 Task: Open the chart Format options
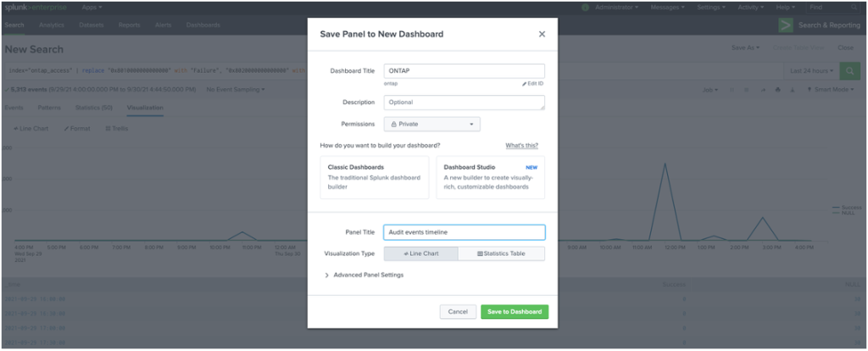tap(77, 128)
